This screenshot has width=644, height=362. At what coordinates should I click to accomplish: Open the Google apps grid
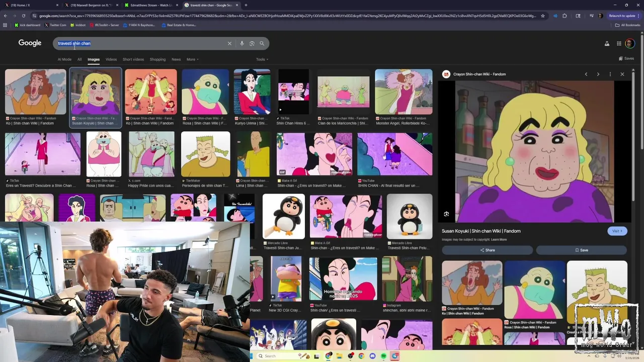click(619, 44)
